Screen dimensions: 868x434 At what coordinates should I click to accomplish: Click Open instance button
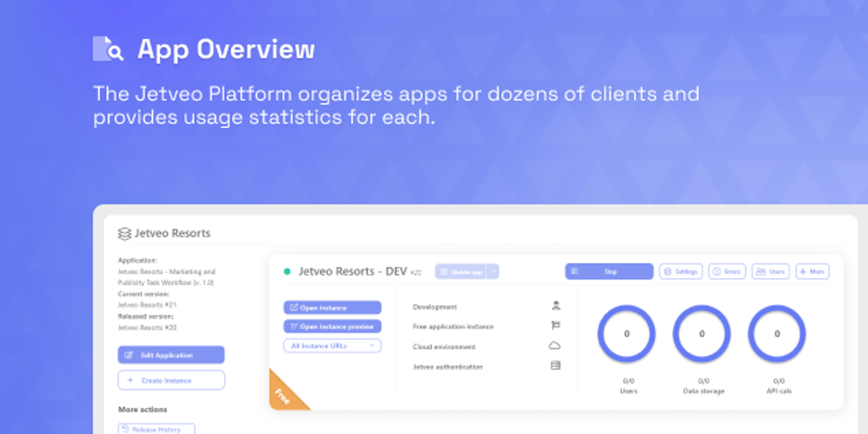[332, 308]
